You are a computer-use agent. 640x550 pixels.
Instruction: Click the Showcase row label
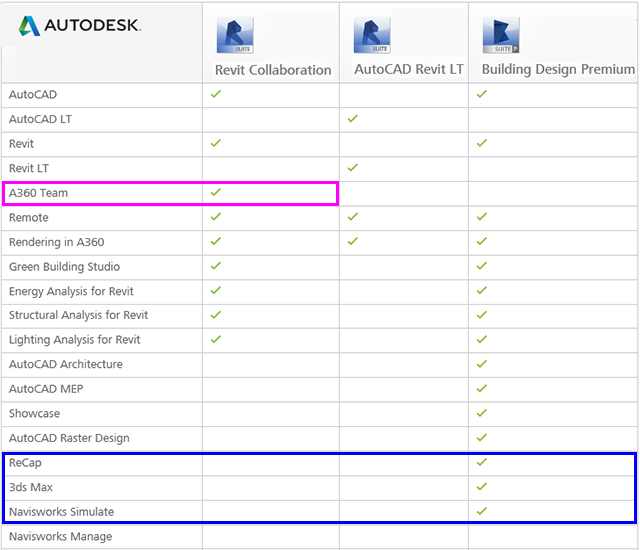pos(34,413)
